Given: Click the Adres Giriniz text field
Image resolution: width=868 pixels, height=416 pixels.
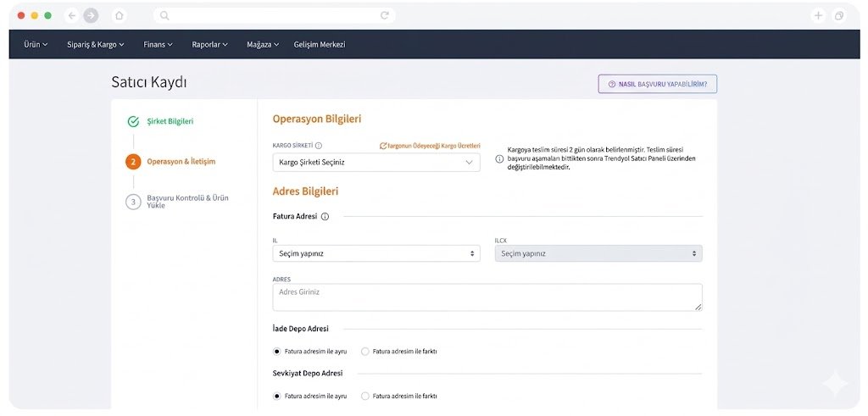Looking at the screenshot, I should (487, 297).
